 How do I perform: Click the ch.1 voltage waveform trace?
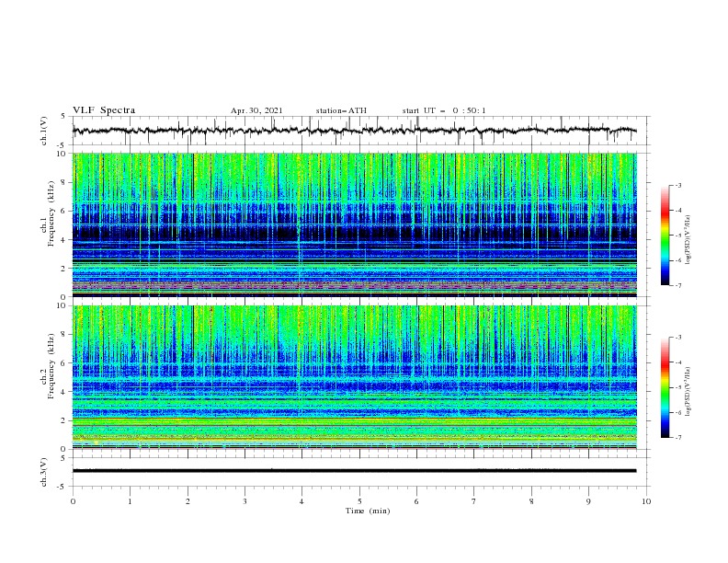[354, 131]
